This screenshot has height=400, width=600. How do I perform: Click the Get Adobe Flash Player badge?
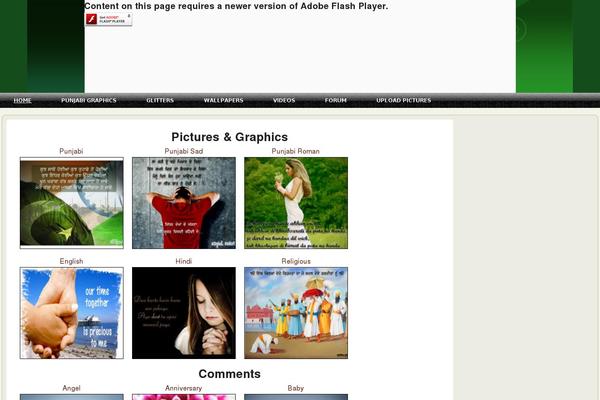[x=109, y=19]
